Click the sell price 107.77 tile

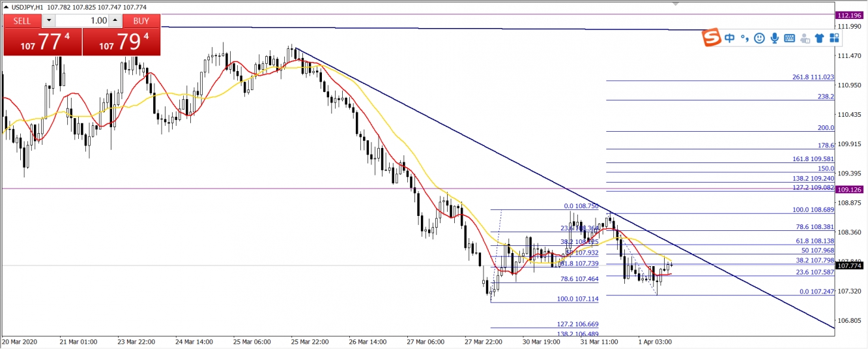(x=42, y=42)
